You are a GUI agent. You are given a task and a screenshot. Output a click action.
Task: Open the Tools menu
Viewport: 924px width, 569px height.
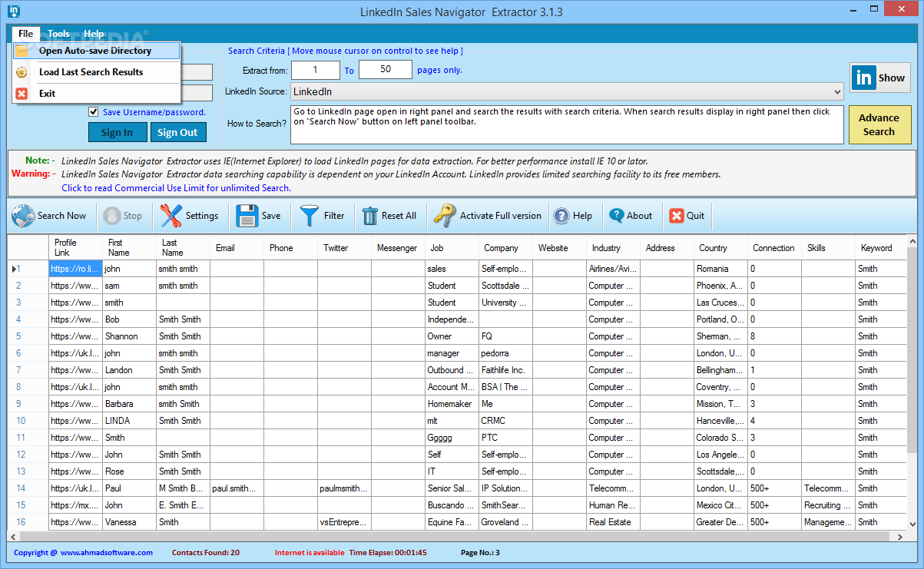coord(58,34)
